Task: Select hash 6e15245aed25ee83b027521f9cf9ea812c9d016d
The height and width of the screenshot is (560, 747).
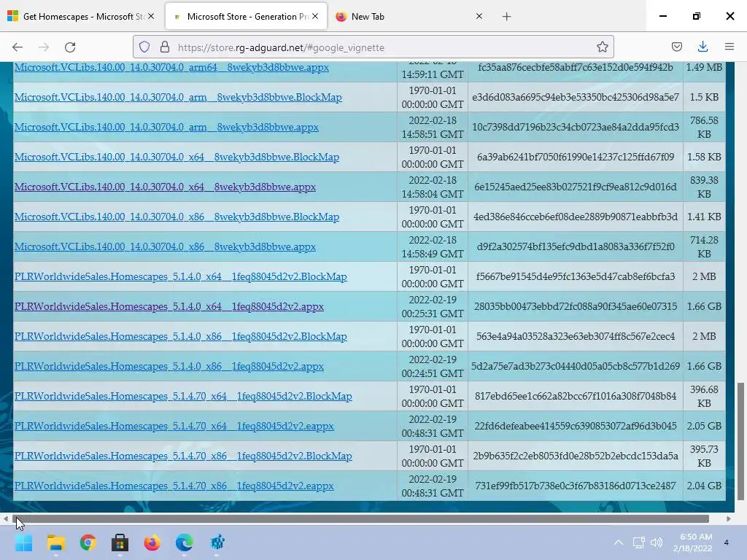Action: tap(576, 187)
